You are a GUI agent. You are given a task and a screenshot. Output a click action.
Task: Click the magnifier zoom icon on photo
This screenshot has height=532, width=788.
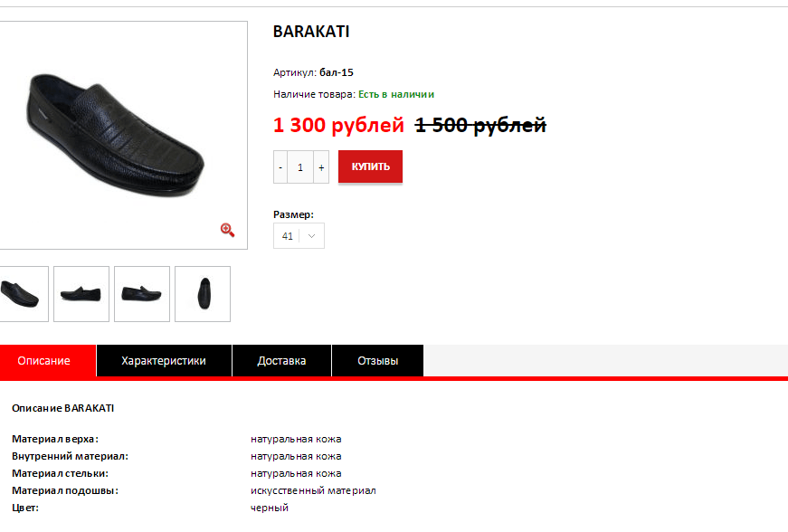pos(227,230)
